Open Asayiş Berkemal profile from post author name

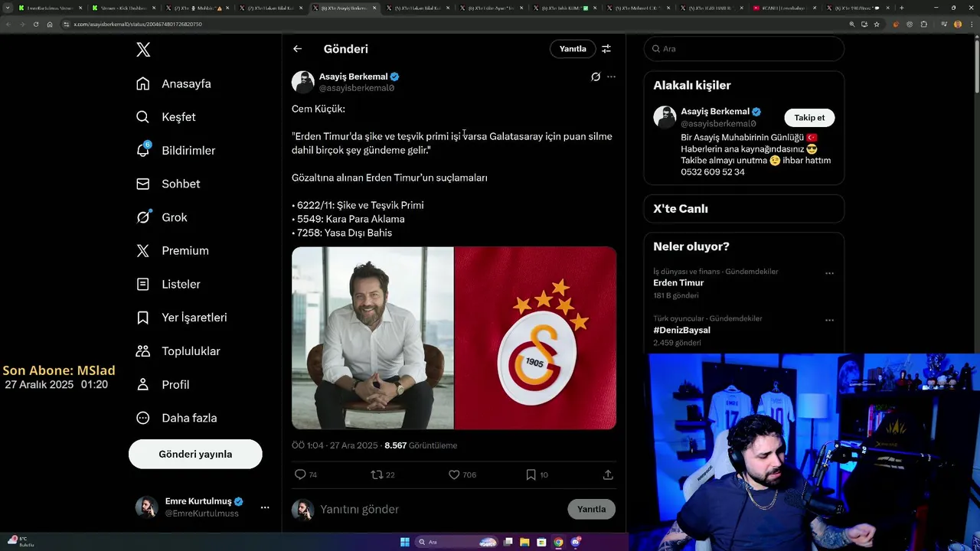pyautogui.click(x=353, y=77)
